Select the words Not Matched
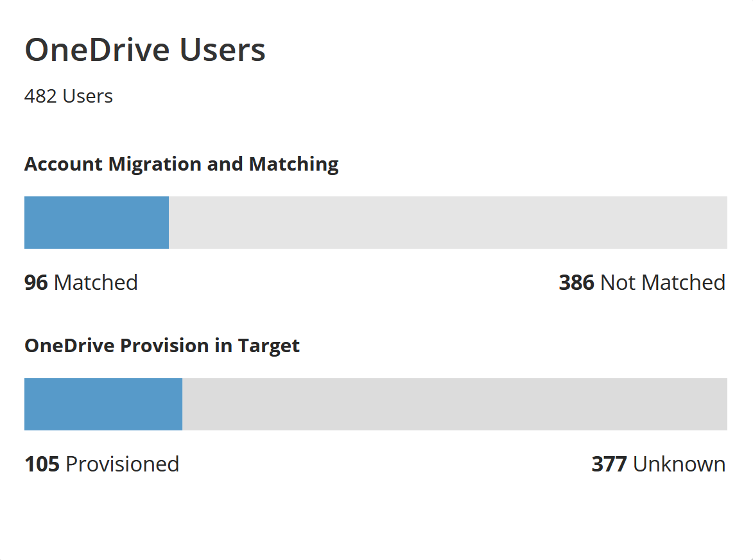The width and height of the screenshot is (753, 560). [x=662, y=283]
